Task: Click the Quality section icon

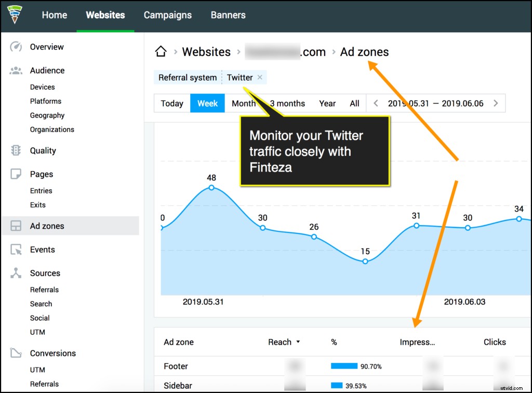Action: (16, 150)
